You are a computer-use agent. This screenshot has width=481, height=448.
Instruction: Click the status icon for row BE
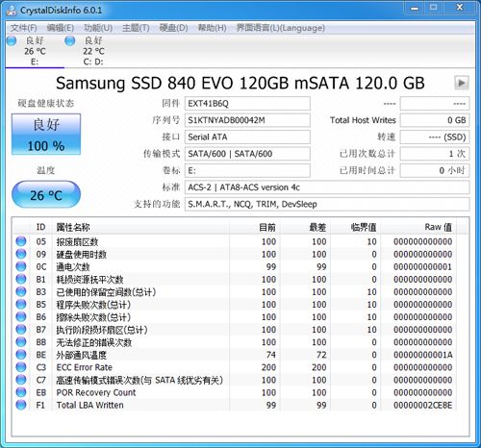click(x=21, y=354)
